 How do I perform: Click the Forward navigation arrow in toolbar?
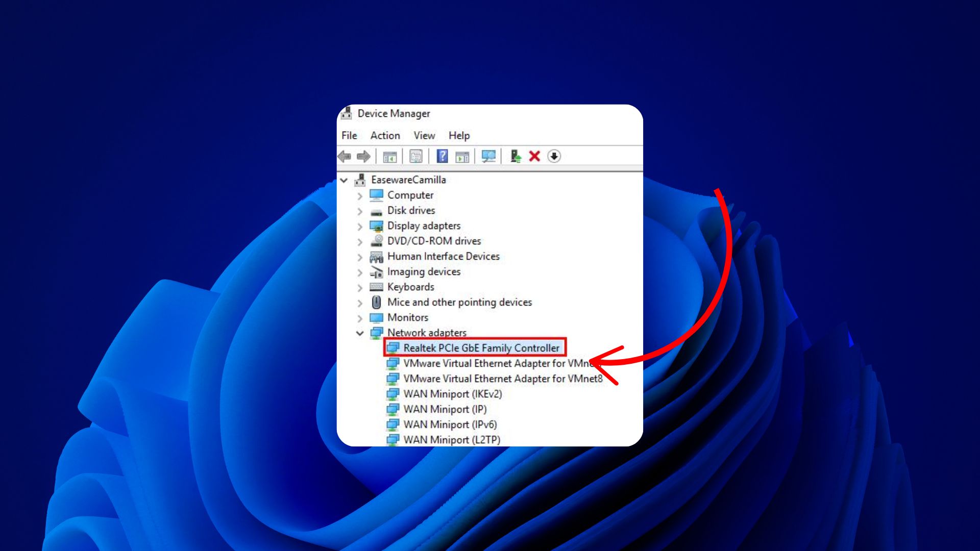coord(364,156)
